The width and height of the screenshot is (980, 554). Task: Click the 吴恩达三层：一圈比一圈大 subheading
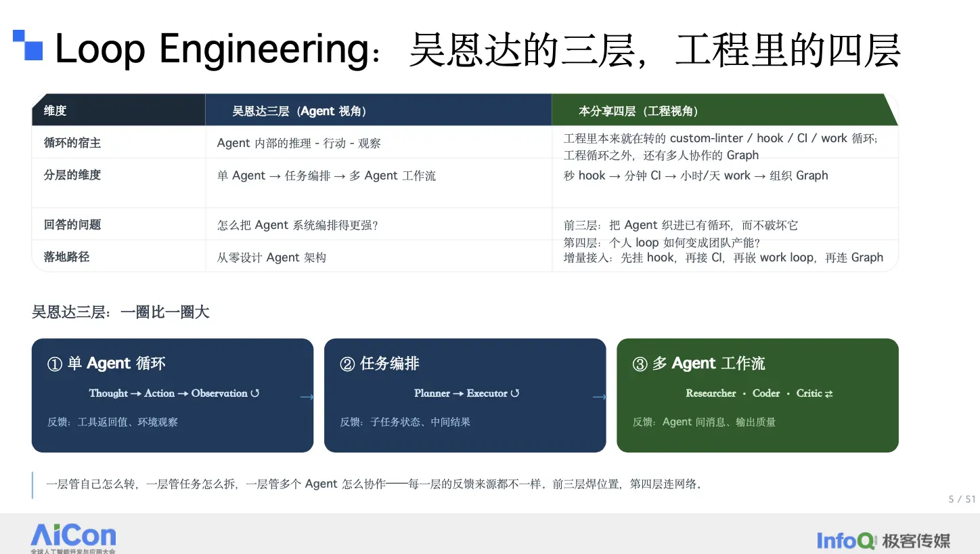tap(120, 312)
